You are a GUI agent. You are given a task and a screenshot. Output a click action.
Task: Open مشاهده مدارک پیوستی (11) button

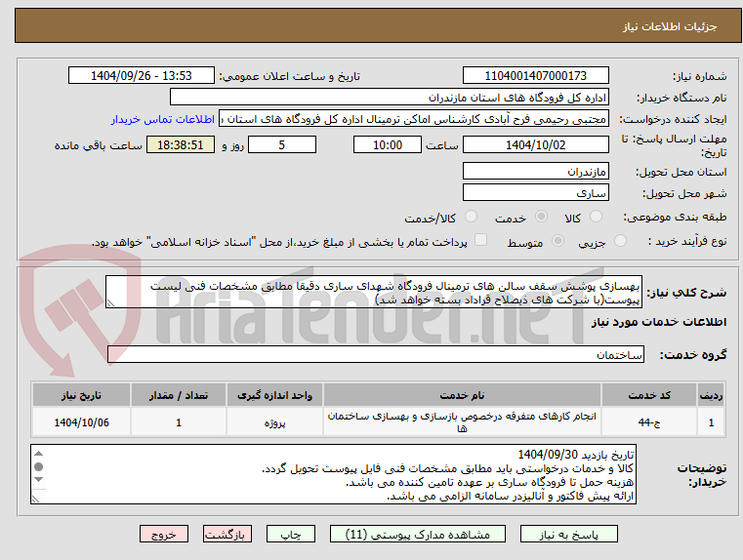click(x=418, y=534)
